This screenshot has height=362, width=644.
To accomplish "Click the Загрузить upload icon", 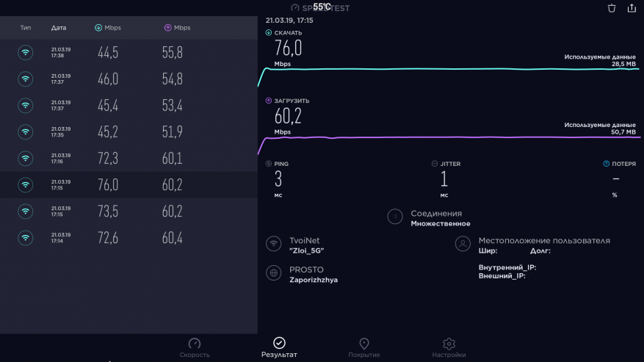I will [x=269, y=101].
